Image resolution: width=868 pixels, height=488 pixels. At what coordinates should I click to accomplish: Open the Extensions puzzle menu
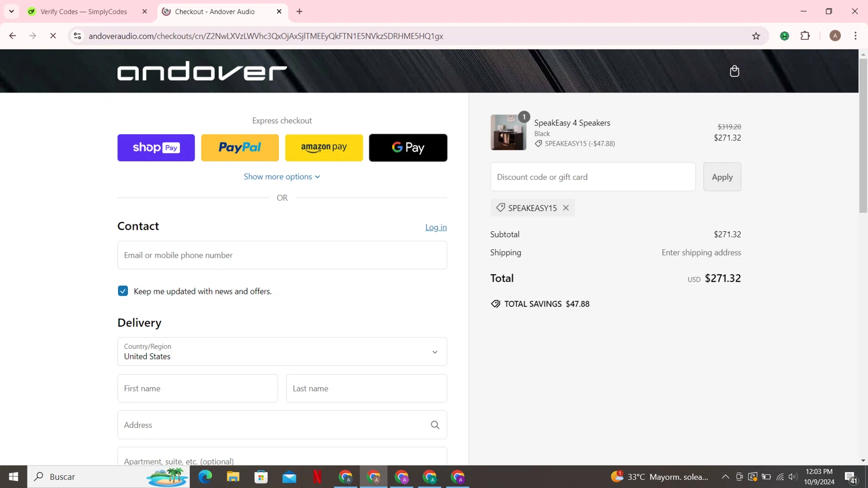[x=805, y=36]
